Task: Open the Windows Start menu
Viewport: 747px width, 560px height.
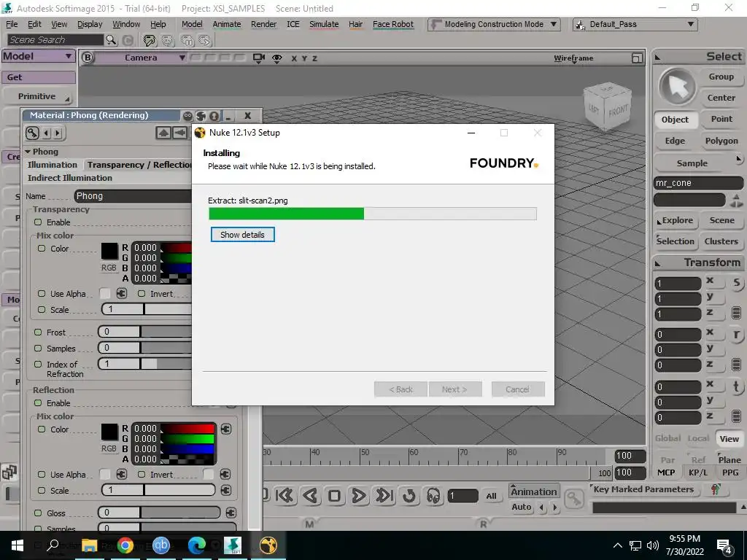Action: coord(18,545)
